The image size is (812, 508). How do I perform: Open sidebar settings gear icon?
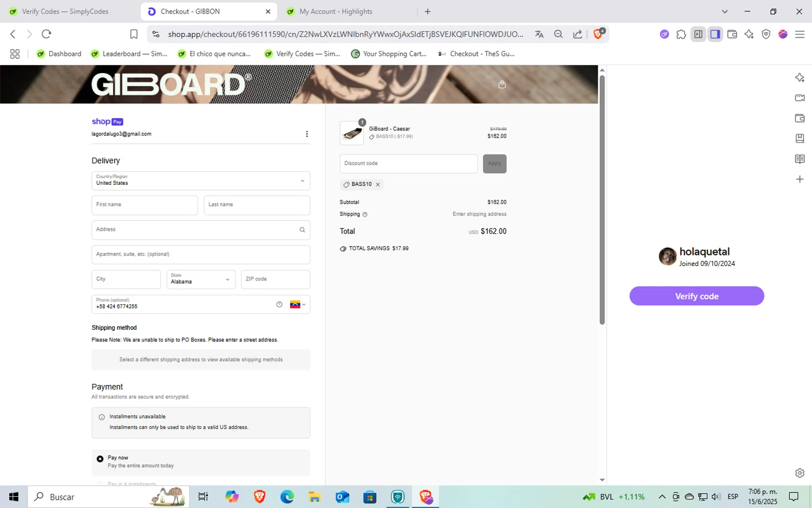(800, 473)
